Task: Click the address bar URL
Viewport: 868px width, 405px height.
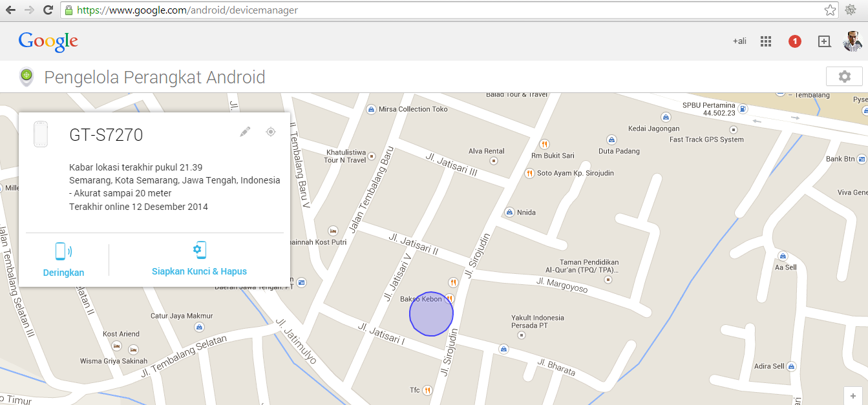Action: click(x=187, y=10)
